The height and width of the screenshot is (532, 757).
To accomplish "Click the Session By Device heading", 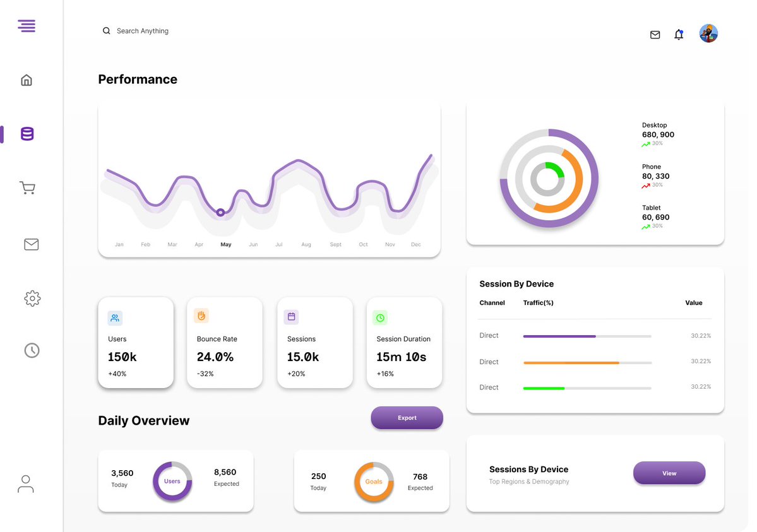I will point(516,284).
